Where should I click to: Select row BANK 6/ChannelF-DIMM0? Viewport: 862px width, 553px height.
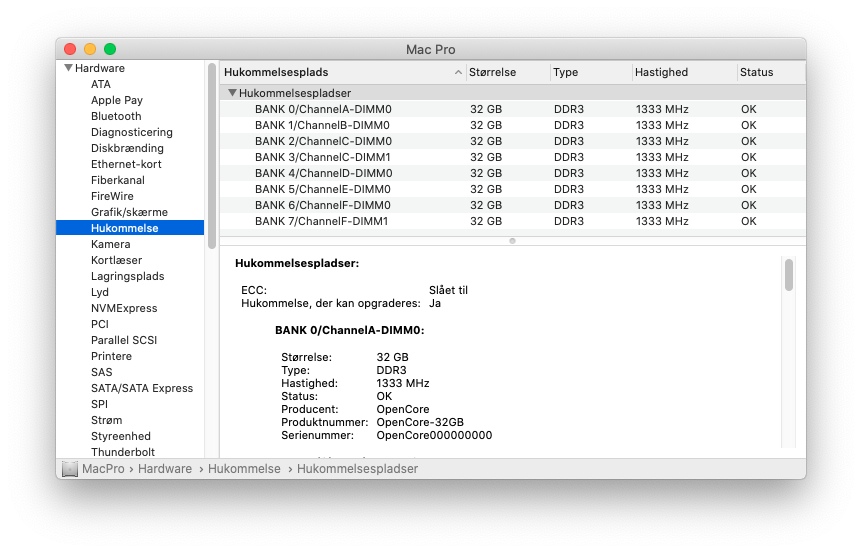(x=513, y=204)
